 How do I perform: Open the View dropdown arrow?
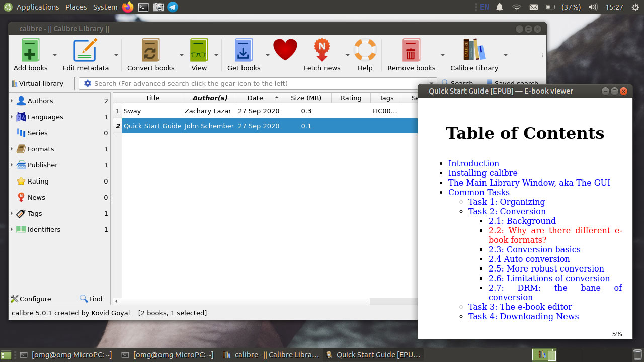[x=216, y=55]
